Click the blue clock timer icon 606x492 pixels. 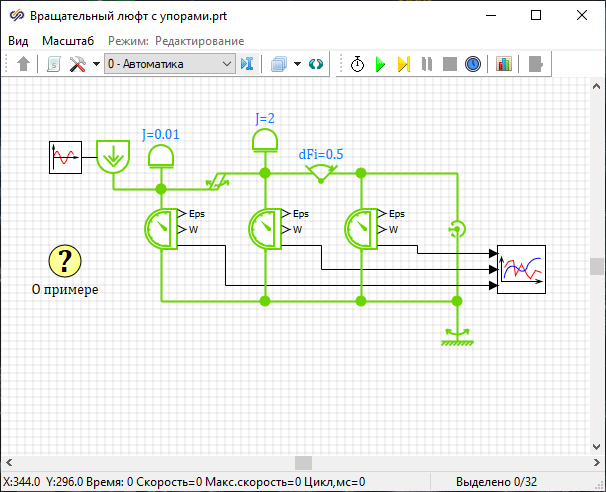[x=473, y=64]
